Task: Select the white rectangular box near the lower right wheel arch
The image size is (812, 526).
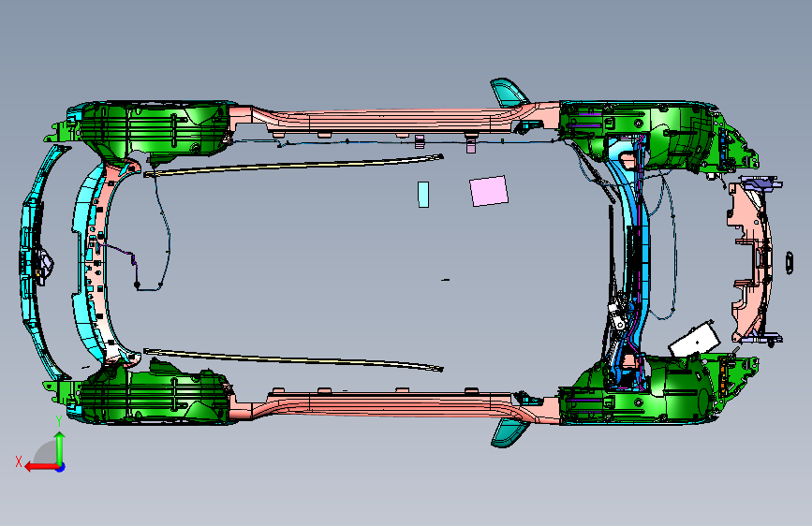Action: [694, 340]
